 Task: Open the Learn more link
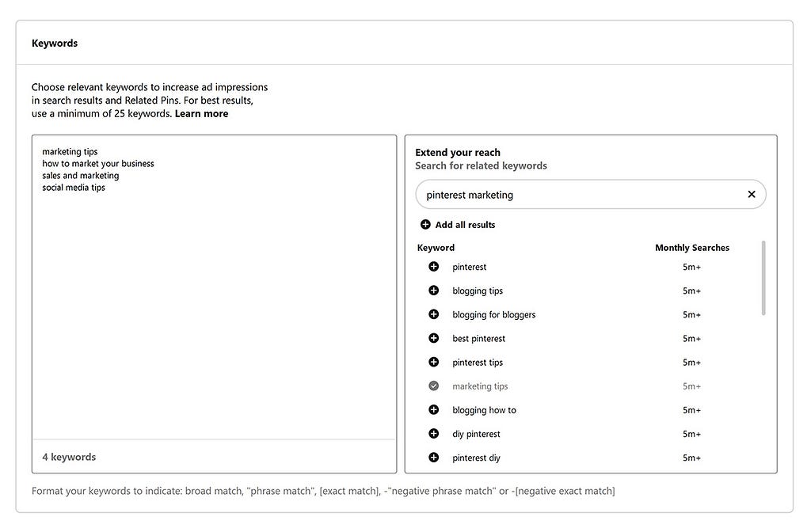[x=201, y=114]
